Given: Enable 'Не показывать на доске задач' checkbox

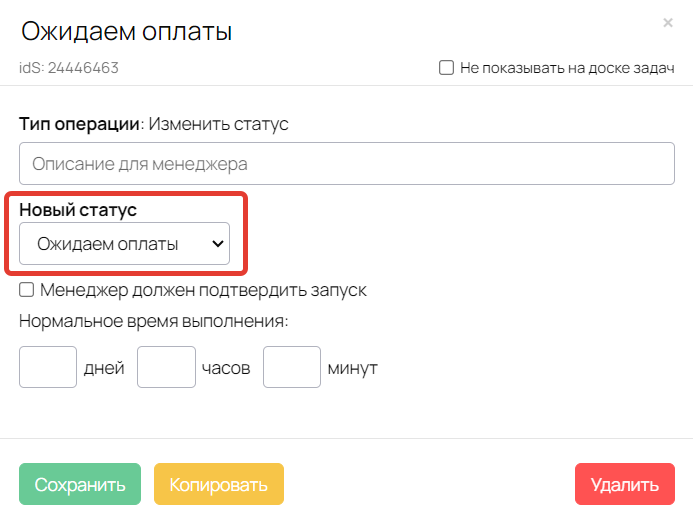Looking at the screenshot, I should point(446,68).
